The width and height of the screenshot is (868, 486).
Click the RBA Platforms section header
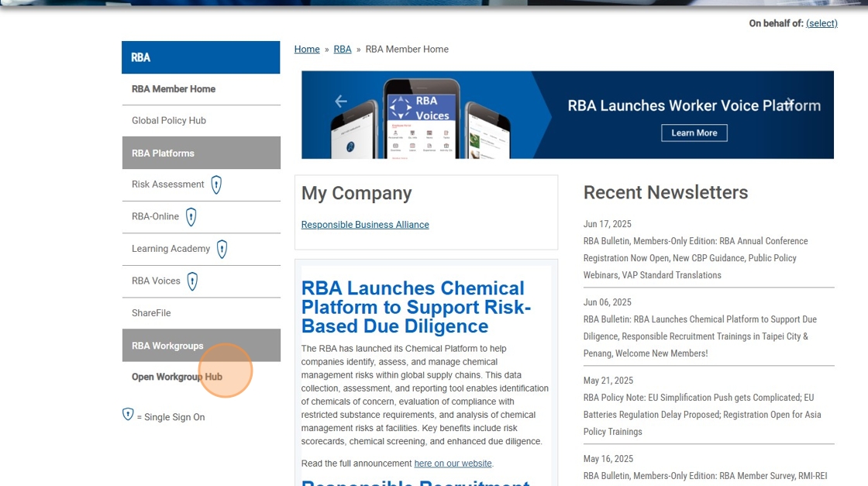tap(201, 153)
